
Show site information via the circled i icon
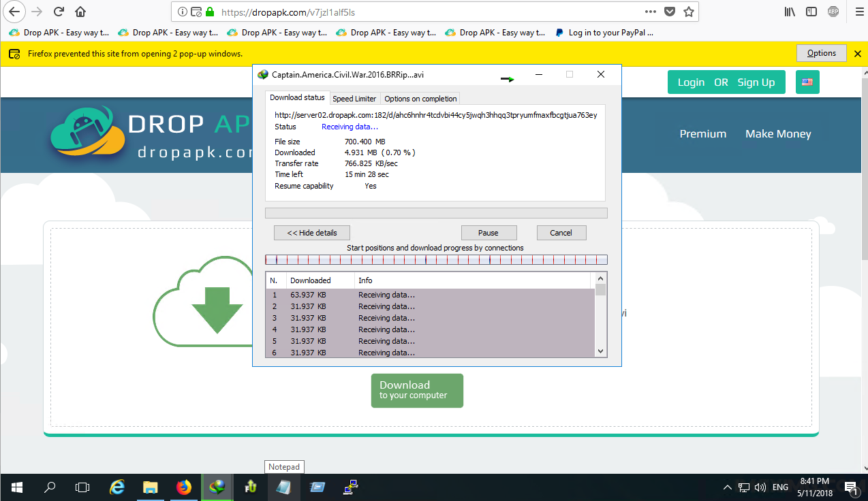[x=182, y=12]
